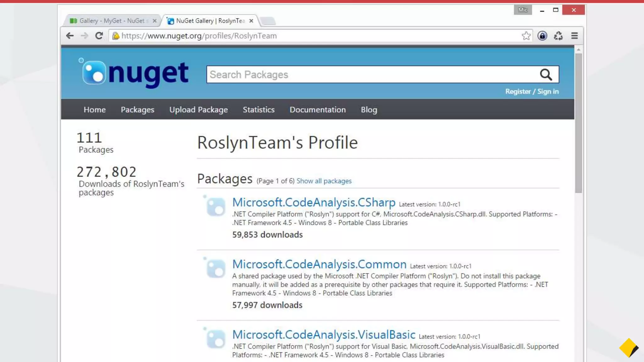Open the Chrome hamburger menu
Image resolution: width=644 pixels, height=362 pixels.
click(x=574, y=36)
